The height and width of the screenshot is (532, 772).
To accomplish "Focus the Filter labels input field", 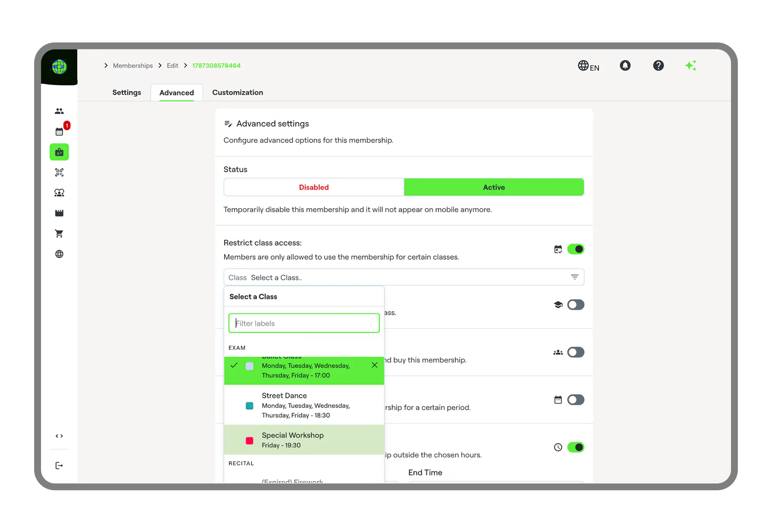I will [304, 323].
